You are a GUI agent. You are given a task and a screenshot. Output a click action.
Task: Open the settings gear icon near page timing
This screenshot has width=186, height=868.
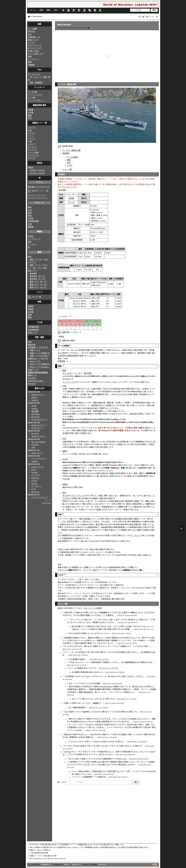coord(157,17)
